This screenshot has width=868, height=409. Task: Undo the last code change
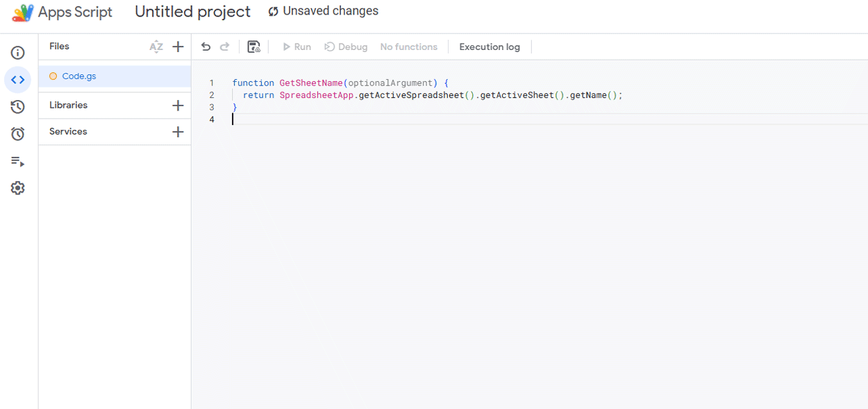pyautogui.click(x=206, y=46)
